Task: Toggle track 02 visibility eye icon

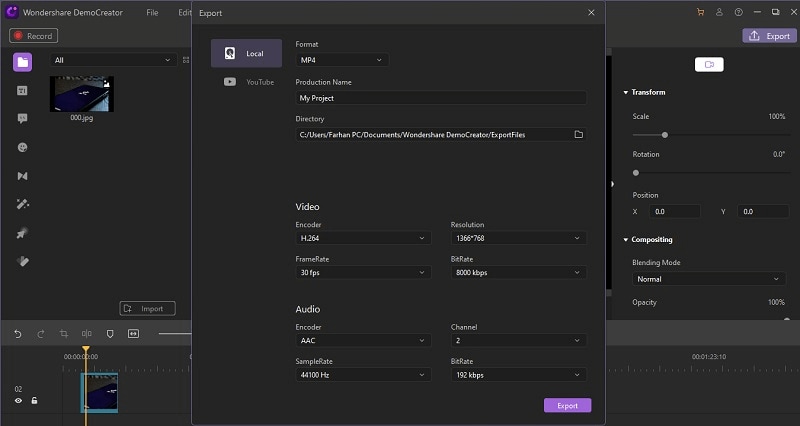Action: click(x=18, y=400)
